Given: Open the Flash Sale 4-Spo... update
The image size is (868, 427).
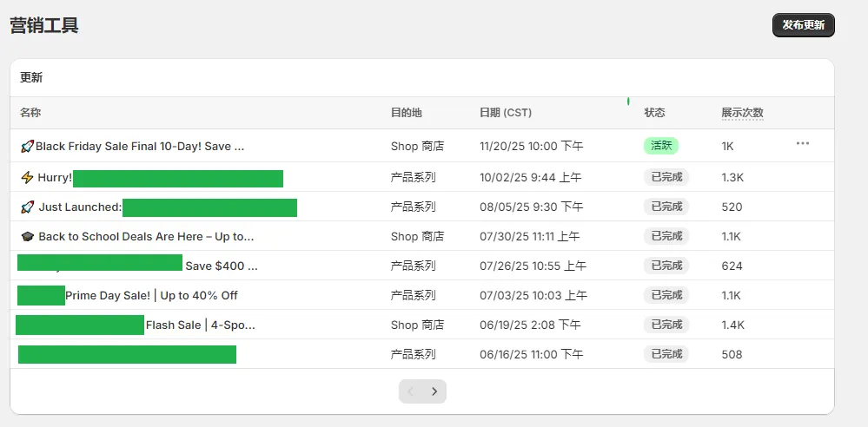Looking at the screenshot, I should point(200,325).
